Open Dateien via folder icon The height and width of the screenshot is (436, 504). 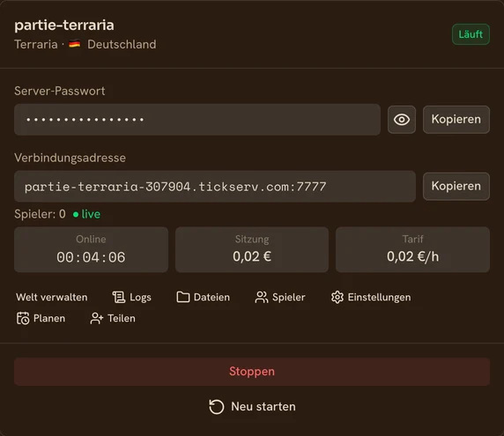point(183,297)
